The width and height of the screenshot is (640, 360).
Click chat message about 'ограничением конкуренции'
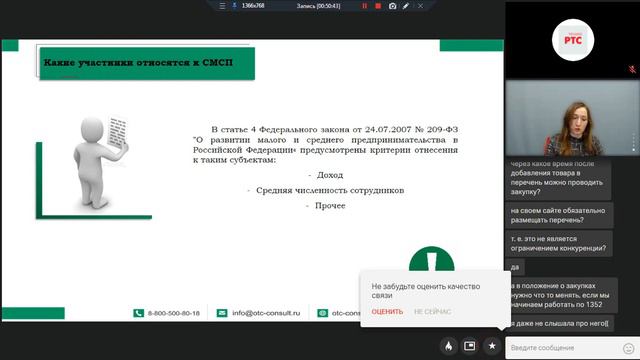coord(559,243)
